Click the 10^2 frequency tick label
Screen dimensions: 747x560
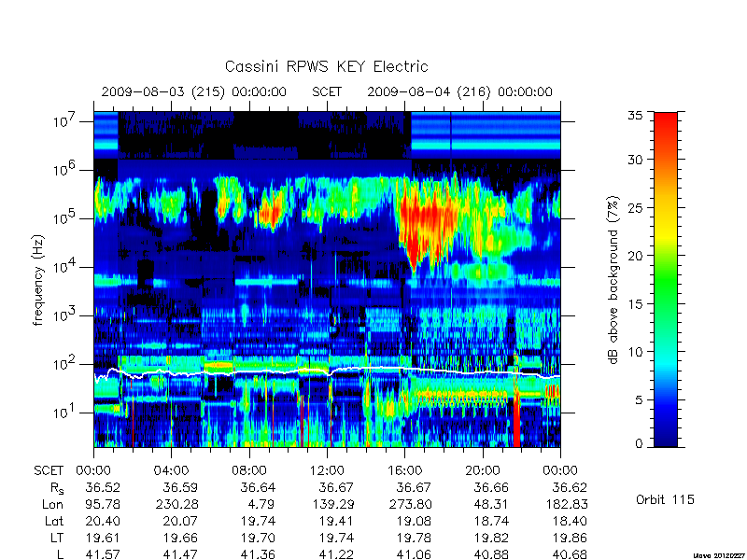pyautogui.click(x=63, y=364)
